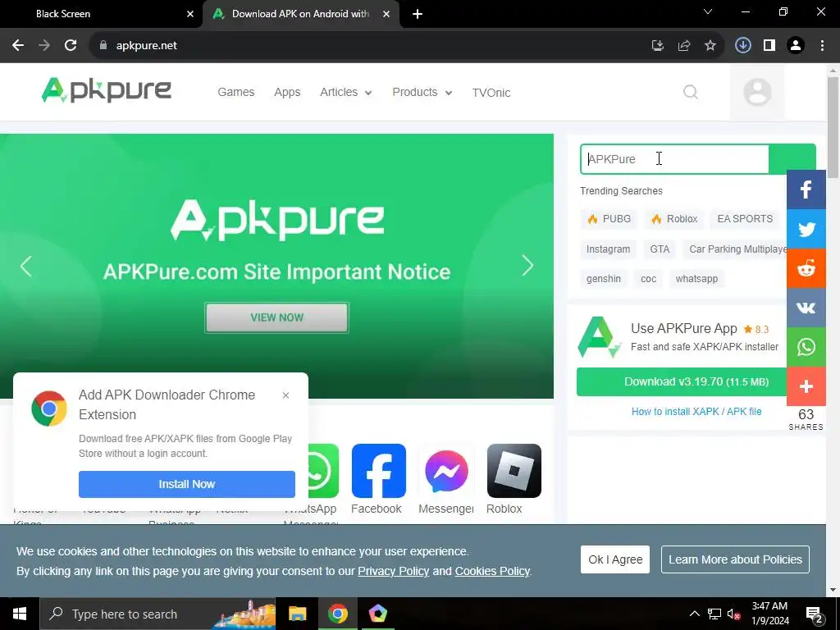Click the browser back arrow
840x630 pixels.
click(18, 46)
